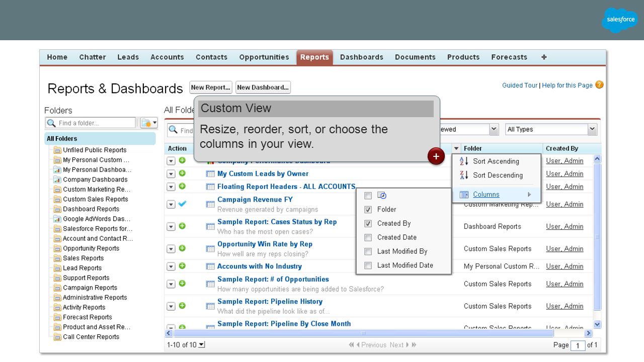This screenshot has height=362, width=644.
Task: Click the New Dashboard button
Action: tap(263, 87)
